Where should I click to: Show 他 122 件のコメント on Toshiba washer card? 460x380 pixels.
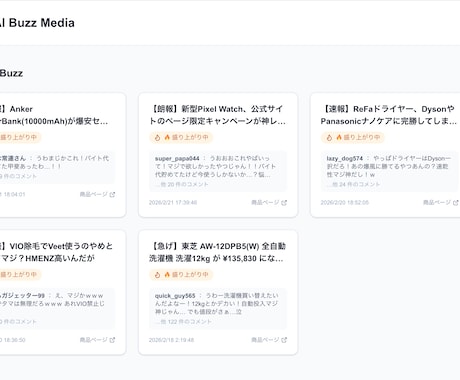(183, 322)
